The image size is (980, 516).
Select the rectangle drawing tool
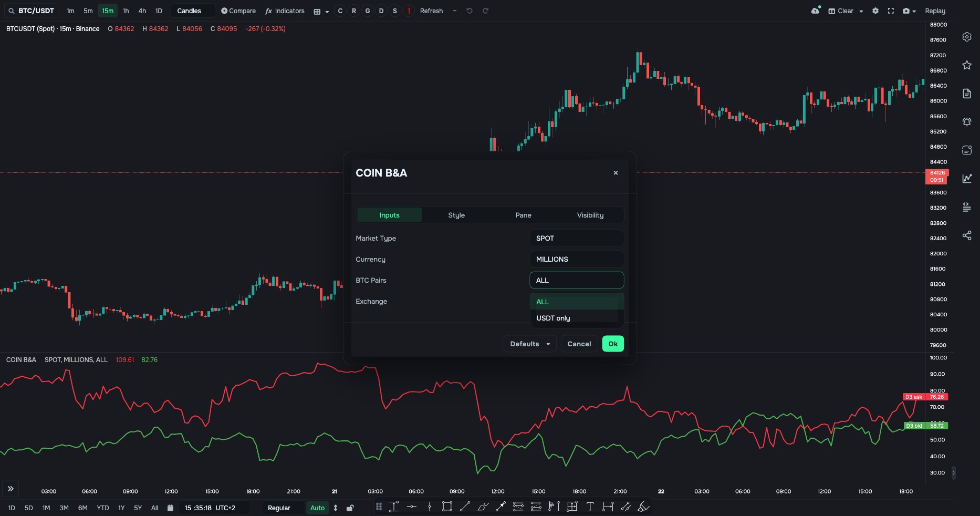click(x=447, y=507)
